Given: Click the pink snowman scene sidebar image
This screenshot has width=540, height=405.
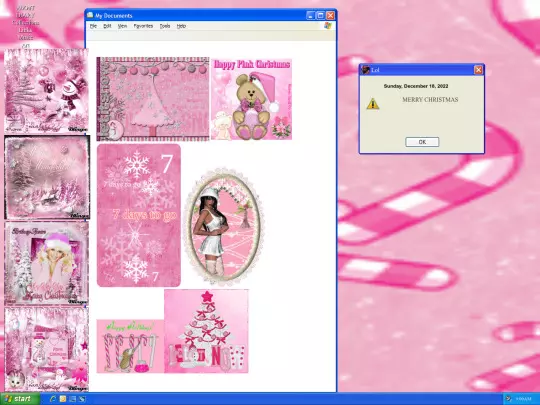Looking at the screenshot, I should (x=46, y=91).
